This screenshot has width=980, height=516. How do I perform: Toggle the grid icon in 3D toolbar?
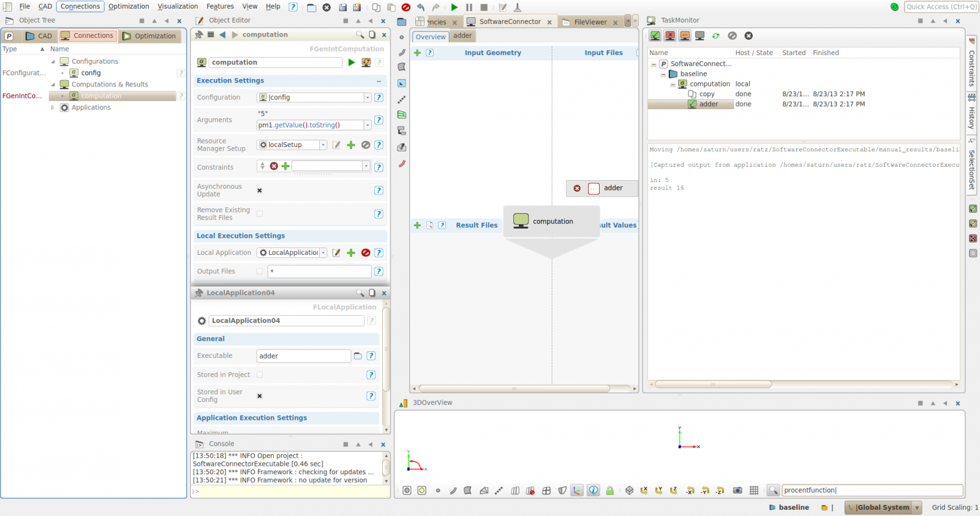[x=754, y=490]
